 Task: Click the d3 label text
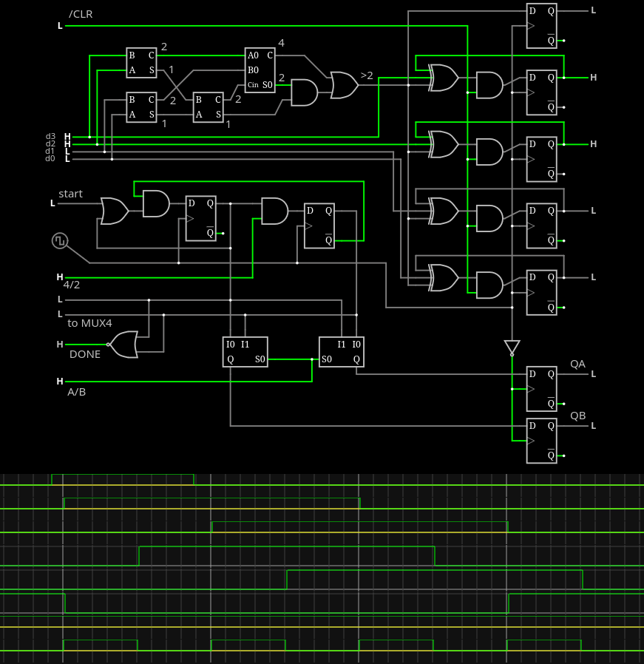[x=50, y=136]
